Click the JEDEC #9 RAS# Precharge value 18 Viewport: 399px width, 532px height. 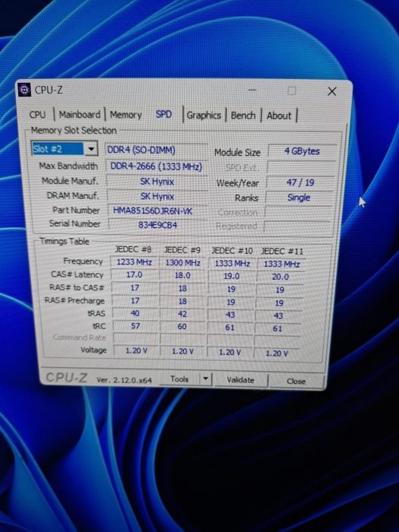pyautogui.click(x=182, y=301)
